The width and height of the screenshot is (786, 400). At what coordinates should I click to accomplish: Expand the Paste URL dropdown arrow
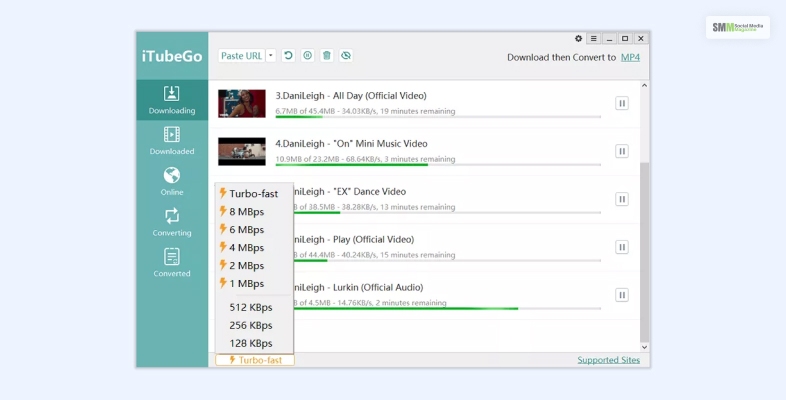271,56
